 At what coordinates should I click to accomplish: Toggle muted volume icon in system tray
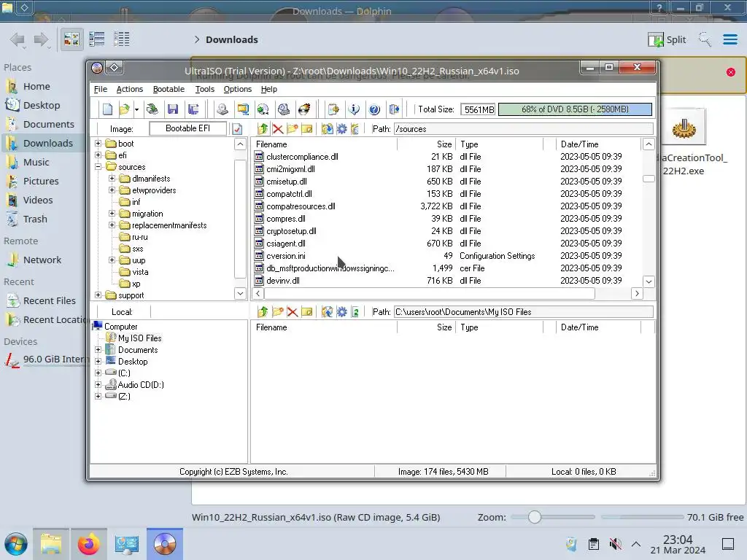616,544
